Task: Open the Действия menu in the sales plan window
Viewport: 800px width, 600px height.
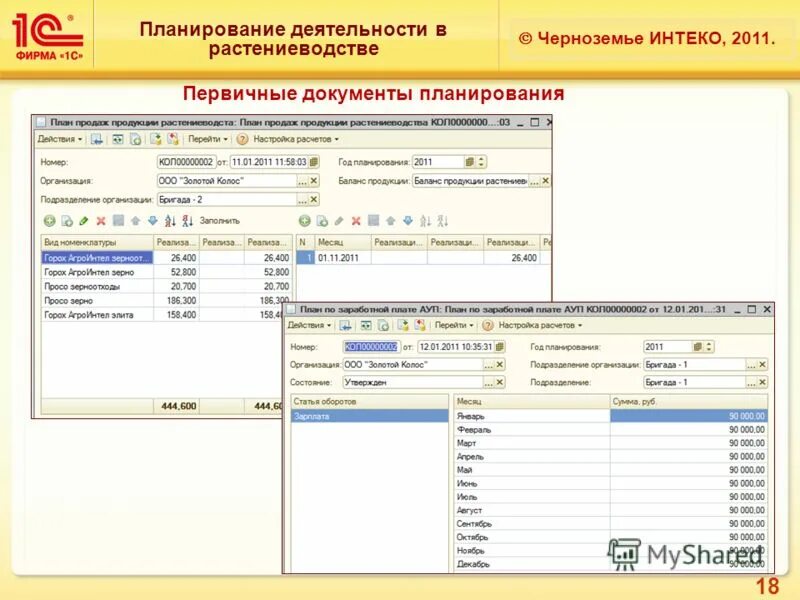Action: coord(57,140)
